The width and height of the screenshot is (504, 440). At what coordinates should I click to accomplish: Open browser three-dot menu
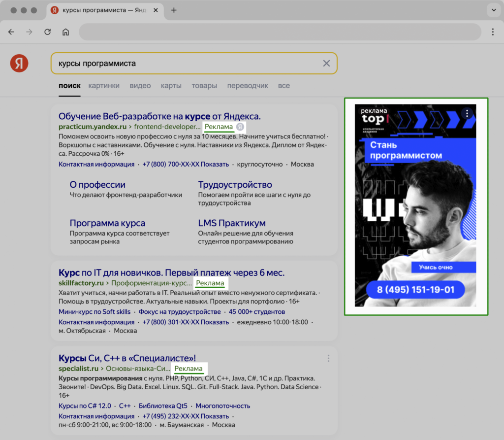coord(493,32)
